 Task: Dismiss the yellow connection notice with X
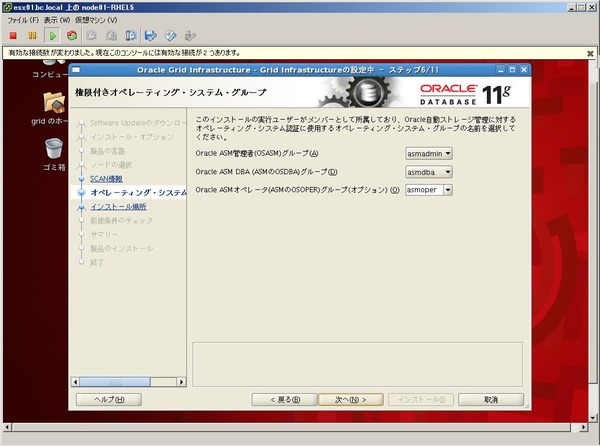(x=590, y=53)
